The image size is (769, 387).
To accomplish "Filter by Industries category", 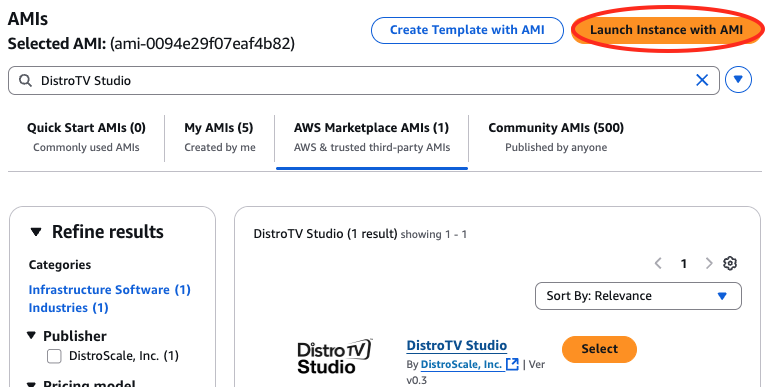I will (x=68, y=308).
